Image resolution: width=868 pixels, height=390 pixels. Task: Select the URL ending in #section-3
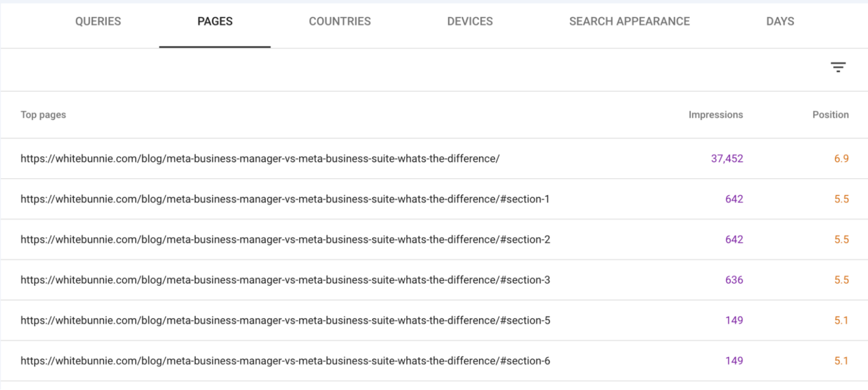pyautogui.click(x=285, y=280)
